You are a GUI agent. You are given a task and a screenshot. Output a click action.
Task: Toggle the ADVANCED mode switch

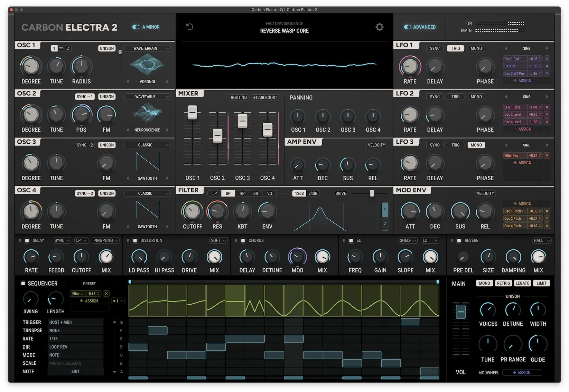click(408, 27)
